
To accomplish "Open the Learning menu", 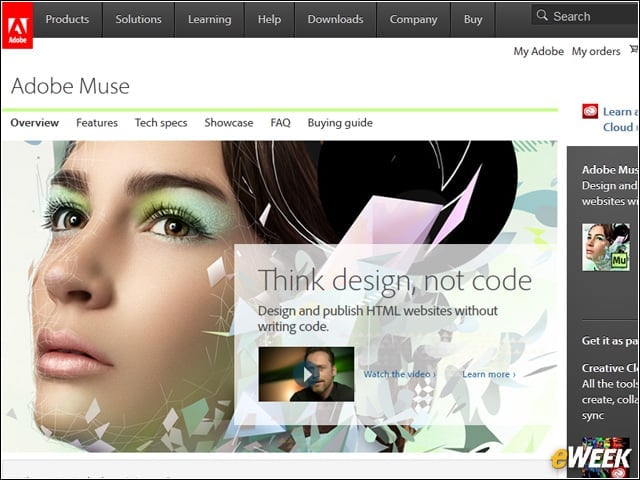I will point(209,19).
